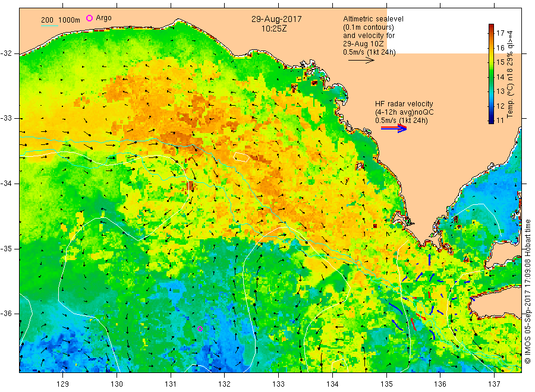Click the small closed white contour near 132.3E
The width and height of the screenshot is (535, 392).
coord(241,157)
